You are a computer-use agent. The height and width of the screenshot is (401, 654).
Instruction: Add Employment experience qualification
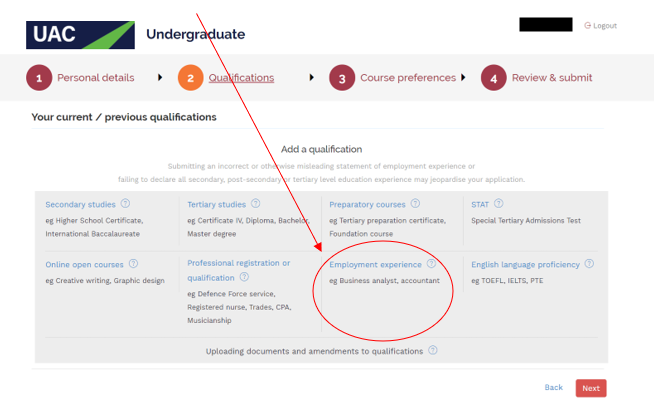[375, 265]
